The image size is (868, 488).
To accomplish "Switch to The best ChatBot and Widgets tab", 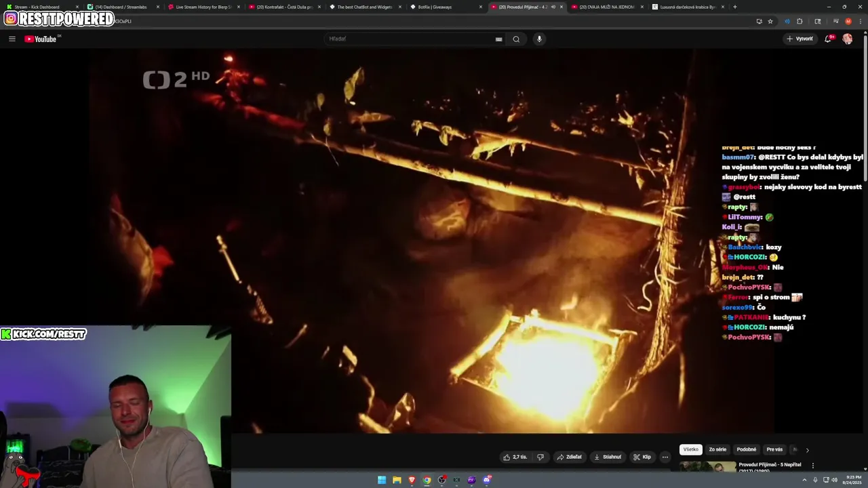I will 365,7.
